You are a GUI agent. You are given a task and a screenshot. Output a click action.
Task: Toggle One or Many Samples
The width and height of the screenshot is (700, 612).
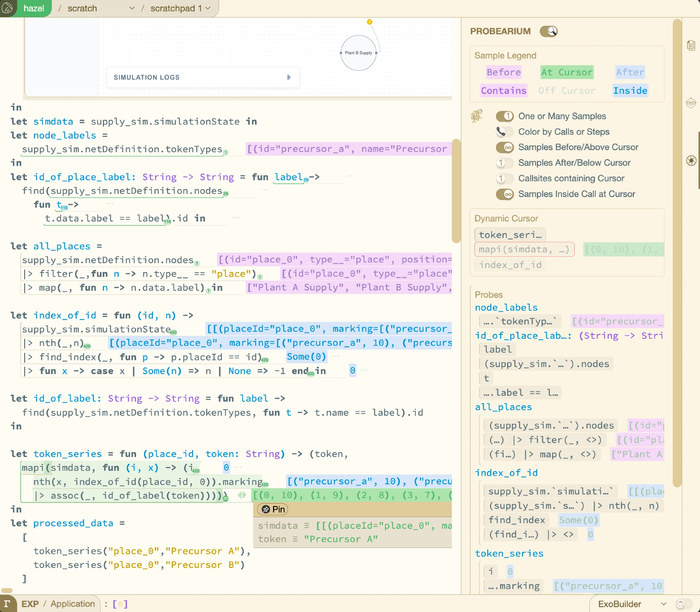tap(504, 116)
